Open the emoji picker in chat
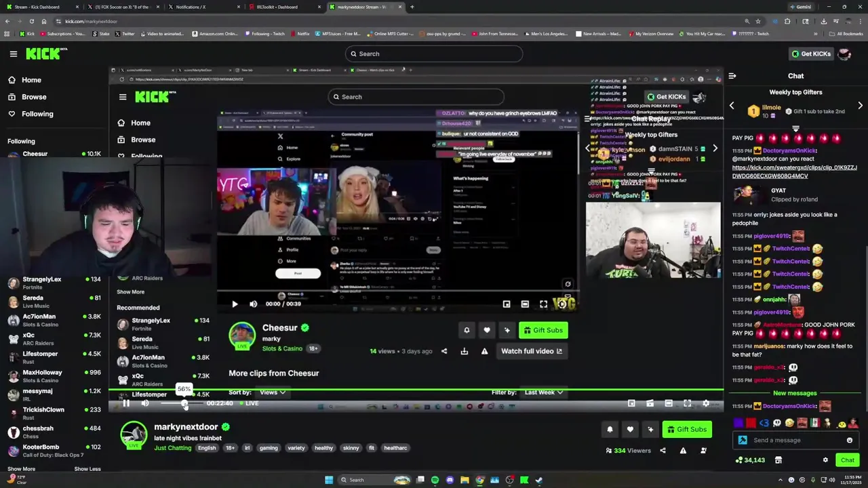Screen dimensions: 868x488 tap(849, 440)
